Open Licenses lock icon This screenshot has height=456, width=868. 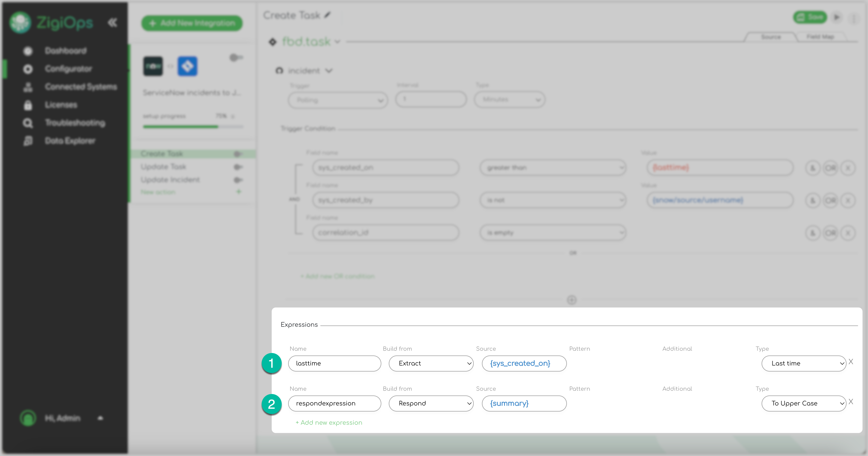(x=28, y=105)
